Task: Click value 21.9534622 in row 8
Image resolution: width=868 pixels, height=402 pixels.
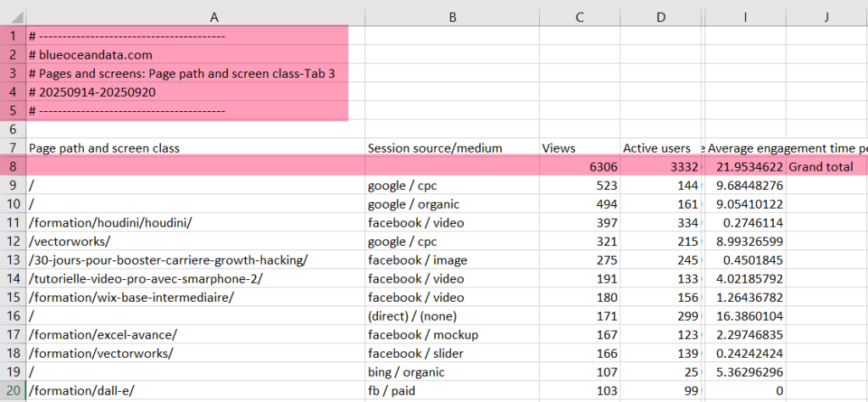Action: [745, 167]
